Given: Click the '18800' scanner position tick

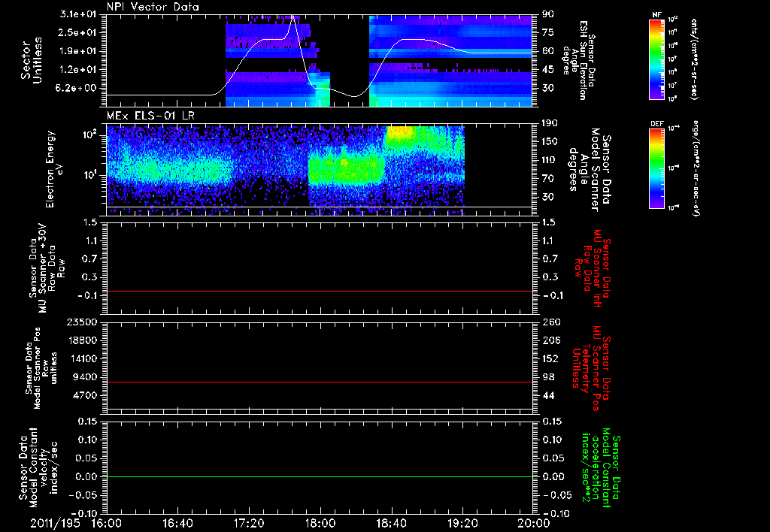Looking at the screenshot, I should [81, 340].
